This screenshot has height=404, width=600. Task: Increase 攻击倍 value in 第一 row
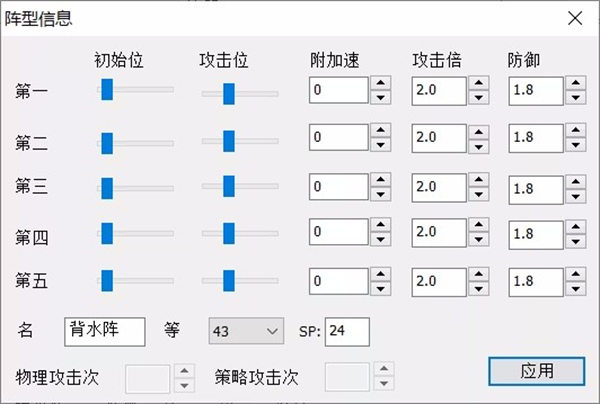pyautogui.click(x=479, y=83)
